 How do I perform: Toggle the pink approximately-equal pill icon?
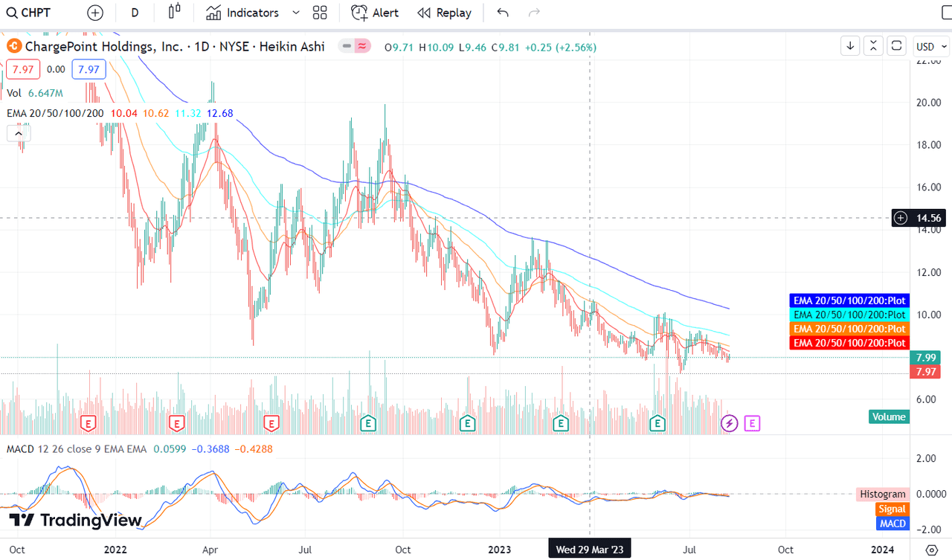pyautogui.click(x=362, y=46)
